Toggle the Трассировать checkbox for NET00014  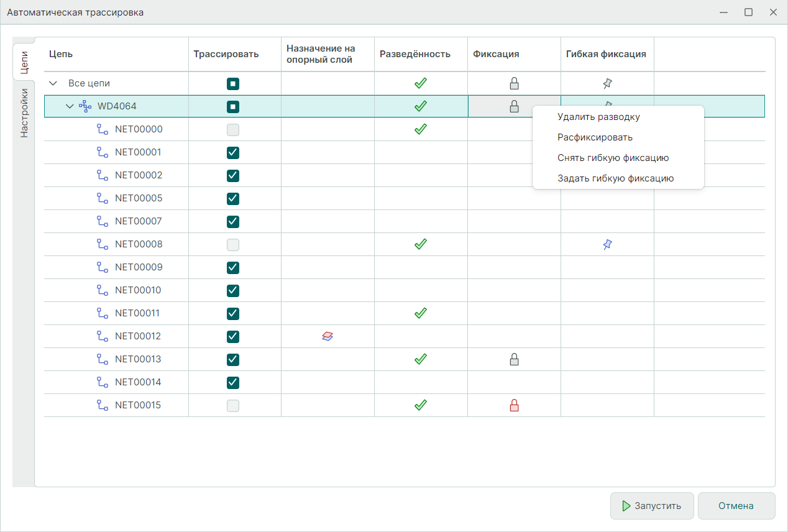(x=233, y=383)
